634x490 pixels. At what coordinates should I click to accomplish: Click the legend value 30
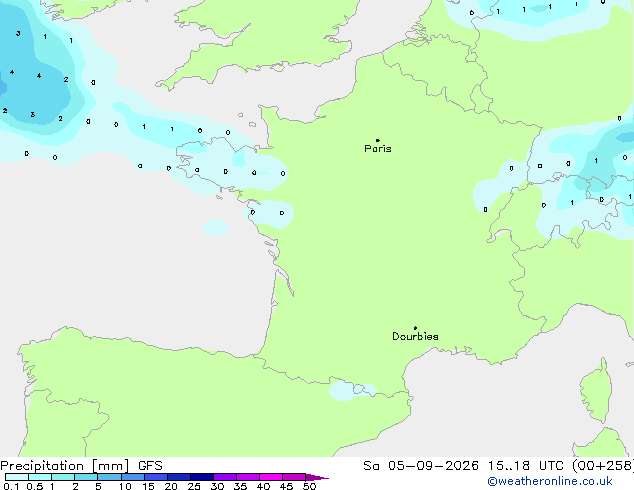click(x=217, y=486)
